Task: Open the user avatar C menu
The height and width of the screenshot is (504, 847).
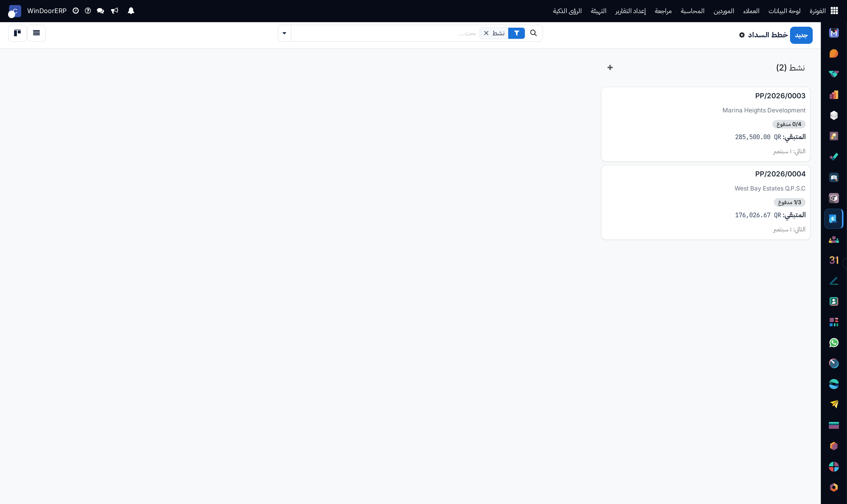Action: [x=15, y=11]
